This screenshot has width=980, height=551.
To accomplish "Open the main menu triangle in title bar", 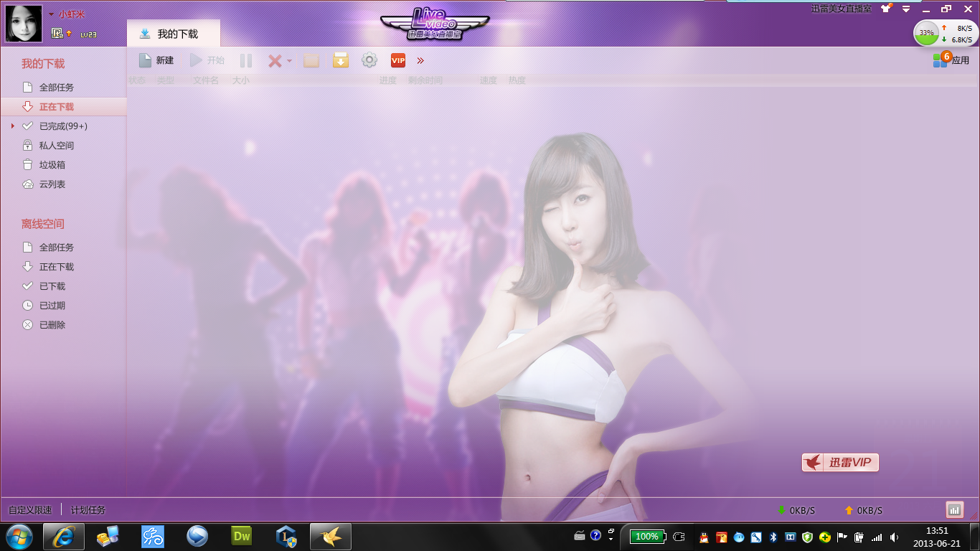I will pos(906,9).
